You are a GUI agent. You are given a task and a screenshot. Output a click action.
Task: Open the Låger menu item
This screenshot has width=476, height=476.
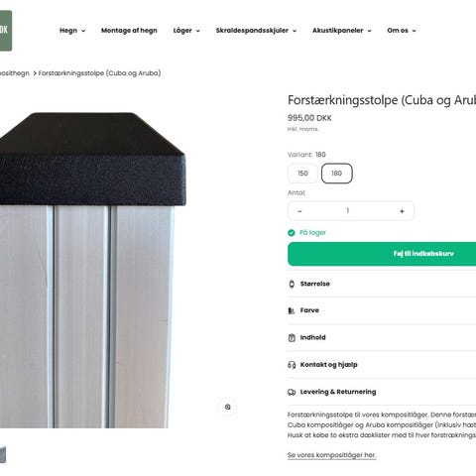[186, 31]
